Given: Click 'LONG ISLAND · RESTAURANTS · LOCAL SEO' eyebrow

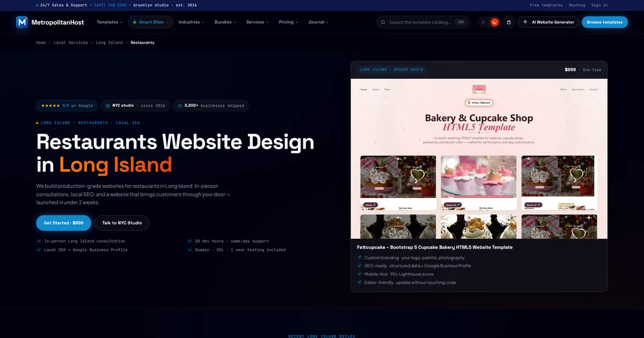Looking at the screenshot, I should [91, 123].
